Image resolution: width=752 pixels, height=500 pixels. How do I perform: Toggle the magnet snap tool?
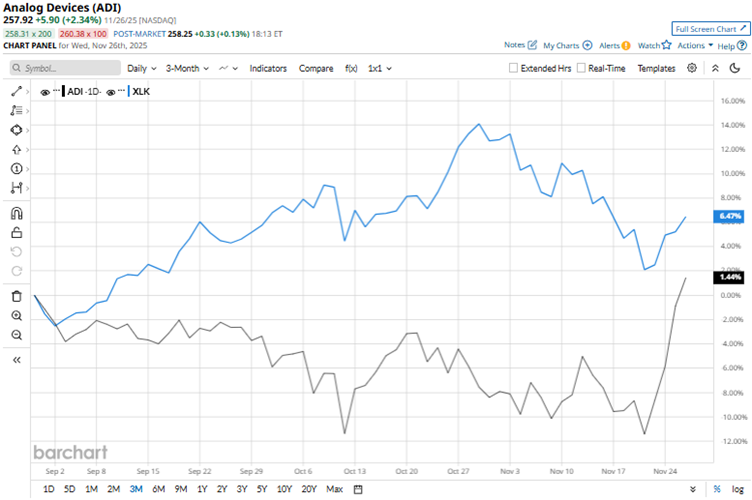pyautogui.click(x=16, y=213)
